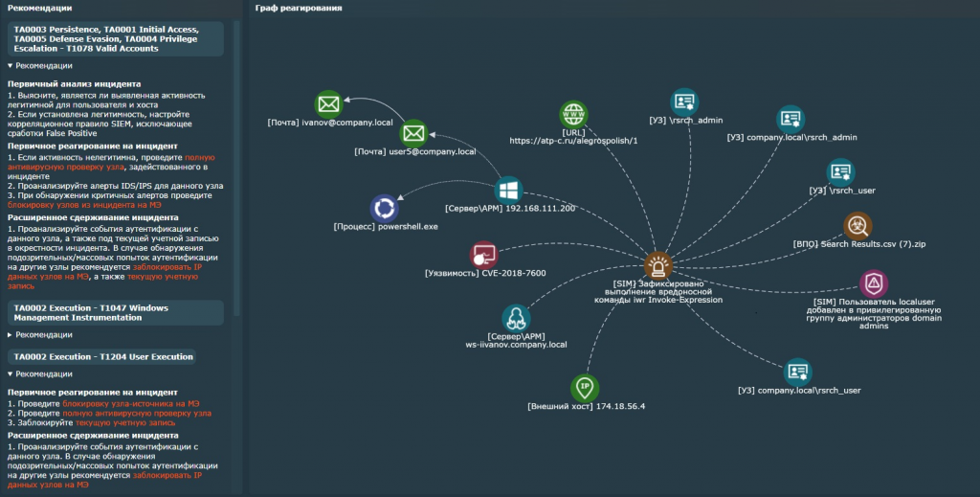Select the Windows server 192.168.111.200 icon
Image resolution: width=980 pixels, height=497 pixels.
[x=509, y=190]
